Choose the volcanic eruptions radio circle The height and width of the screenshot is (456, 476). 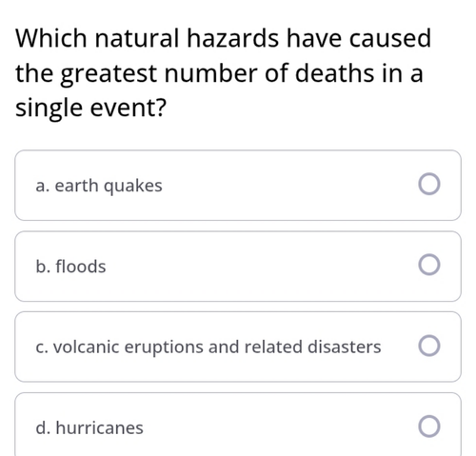tap(429, 346)
